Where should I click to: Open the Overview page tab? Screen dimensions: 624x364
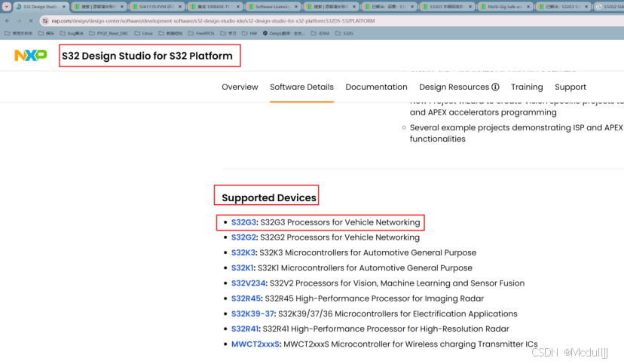240,87
